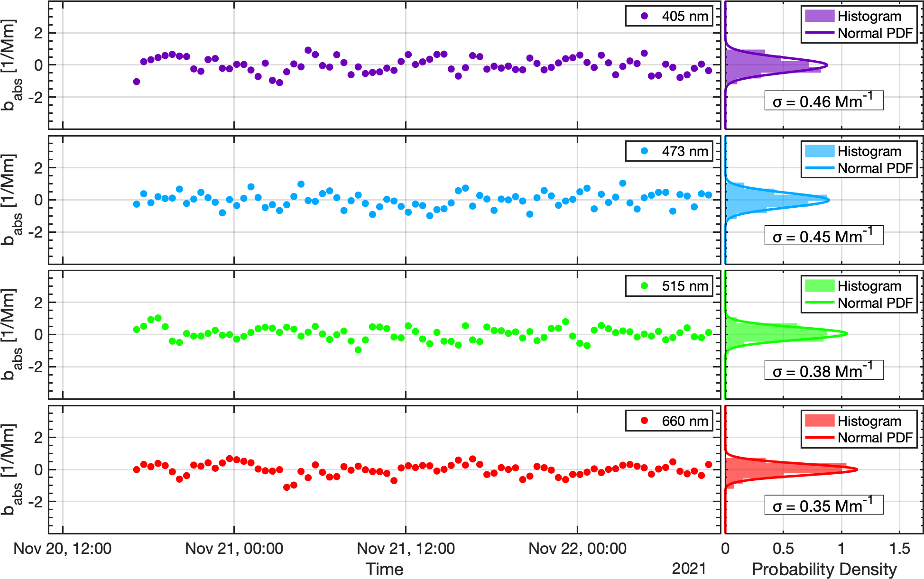Click the purple 405 nm legend marker
This screenshot has height=579, width=924.
point(644,16)
